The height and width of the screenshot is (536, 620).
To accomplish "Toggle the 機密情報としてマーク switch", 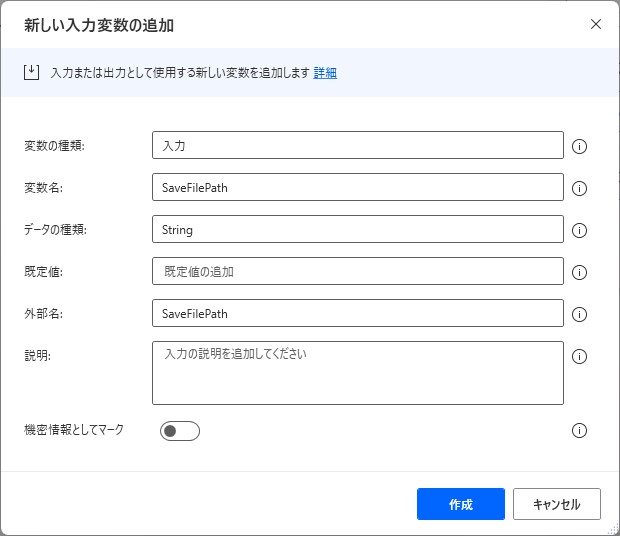I will click(180, 431).
